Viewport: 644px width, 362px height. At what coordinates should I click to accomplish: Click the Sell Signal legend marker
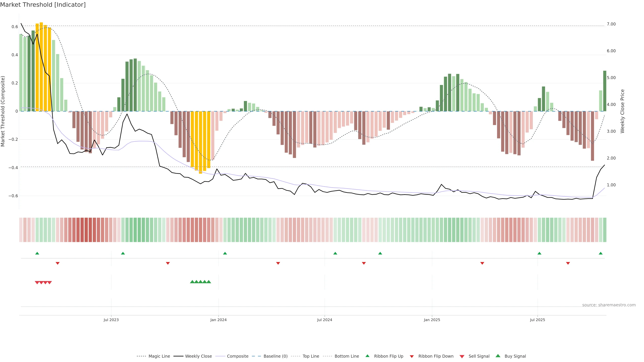pyautogui.click(x=462, y=356)
